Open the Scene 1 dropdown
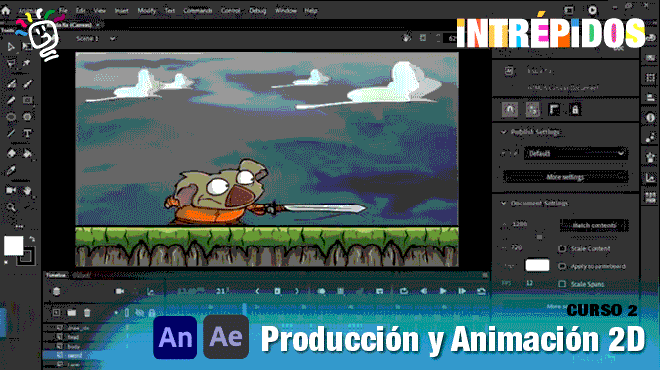This screenshot has width=660, height=370. coord(113,38)
